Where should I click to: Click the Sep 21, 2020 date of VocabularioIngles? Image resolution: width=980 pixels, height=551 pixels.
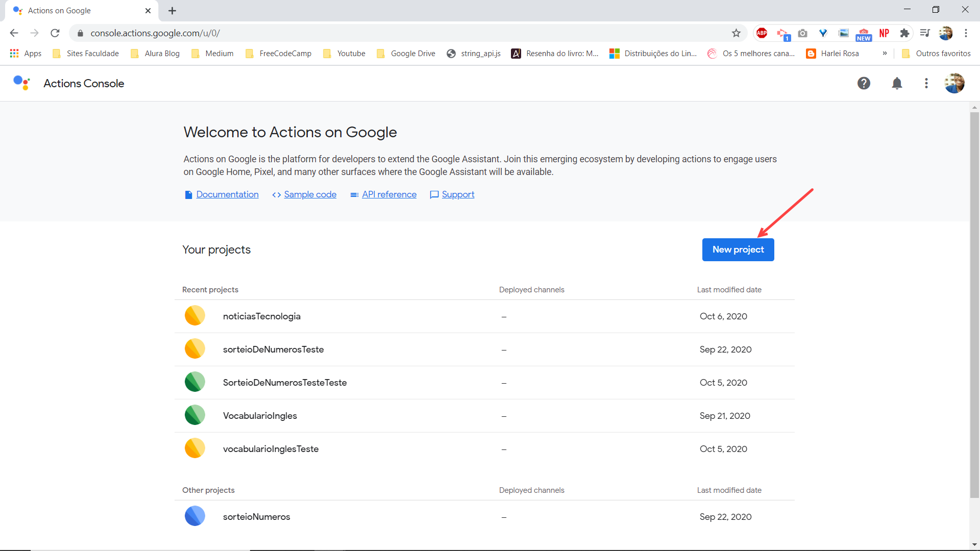[x=725, y=416]
